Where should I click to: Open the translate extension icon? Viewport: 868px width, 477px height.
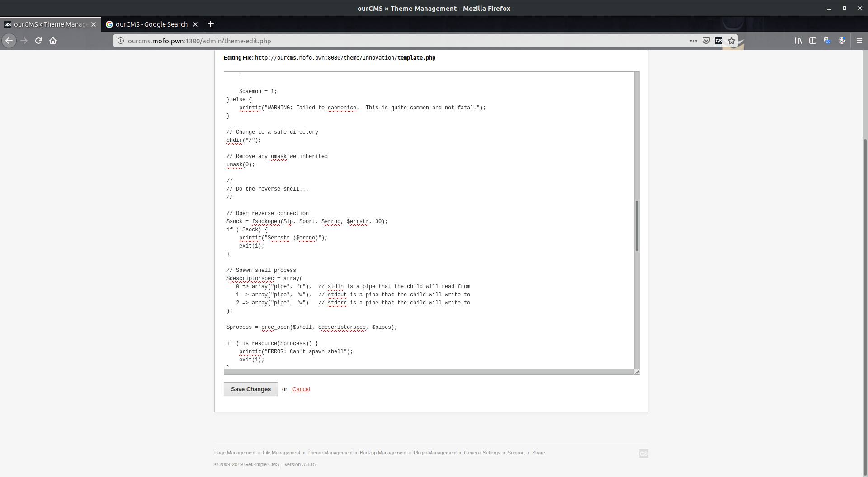tap(827, 41)
